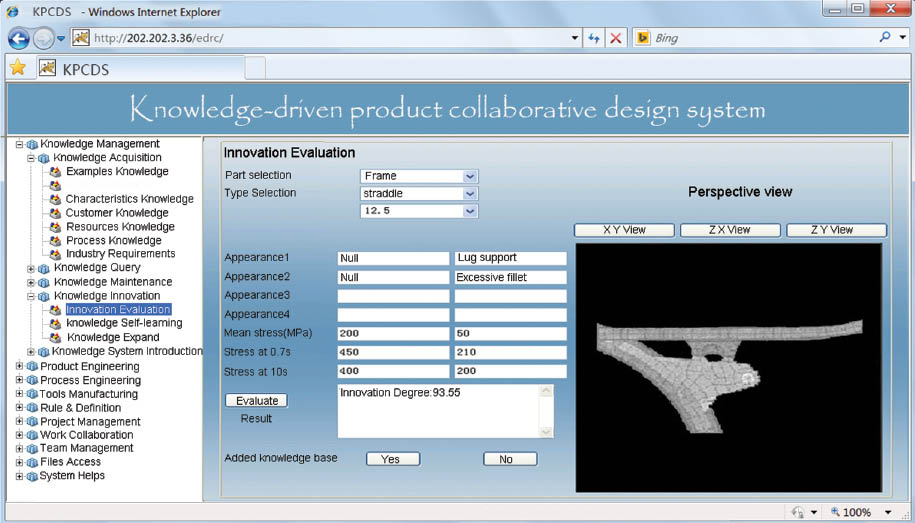Click the zoom level magnifier icon
The width and height of the screenshot is (915, 523).
(836, 512)
